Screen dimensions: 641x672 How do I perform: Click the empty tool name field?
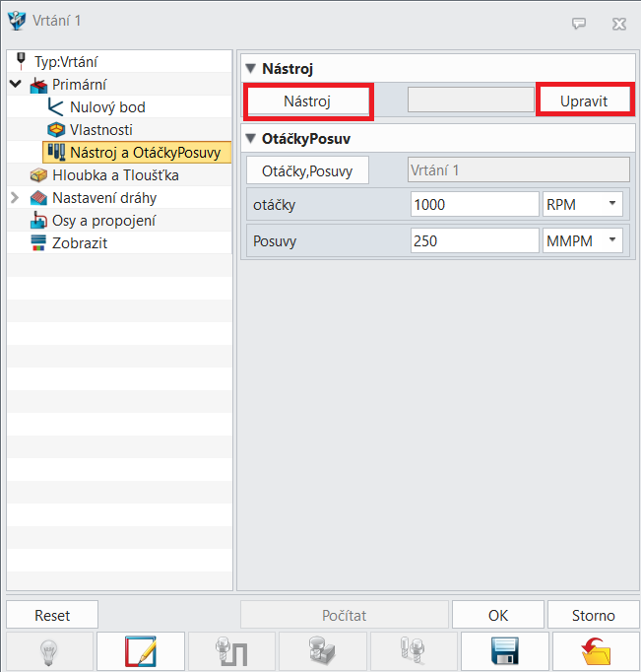(471, 100)
